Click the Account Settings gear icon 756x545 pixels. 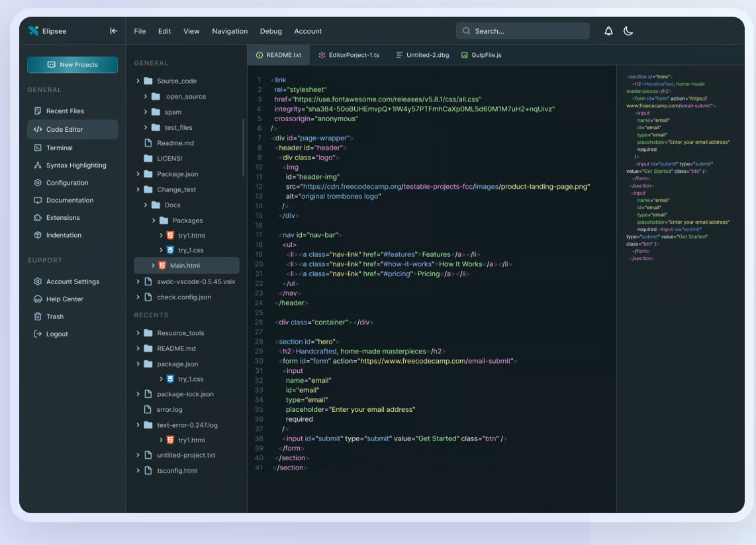(38, 281)
